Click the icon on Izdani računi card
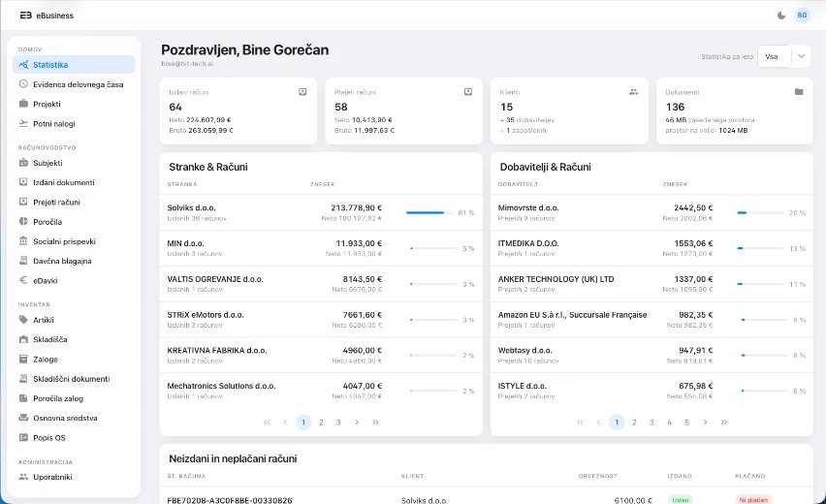This screenshot has width=826, height=504. 302,92
